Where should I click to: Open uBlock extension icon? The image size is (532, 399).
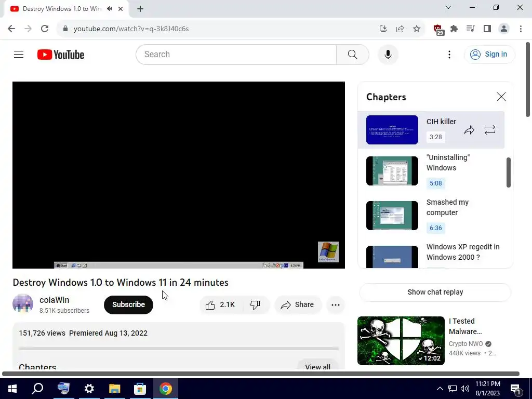pyautogui.click(x=438, y=30)
